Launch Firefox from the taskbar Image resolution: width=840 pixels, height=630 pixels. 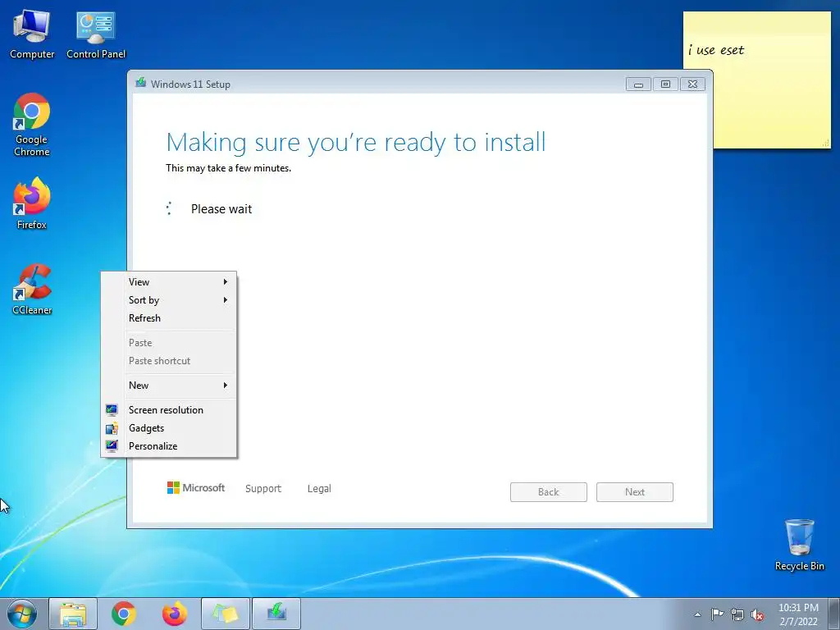pyautogui.click(x=175, y=614)
